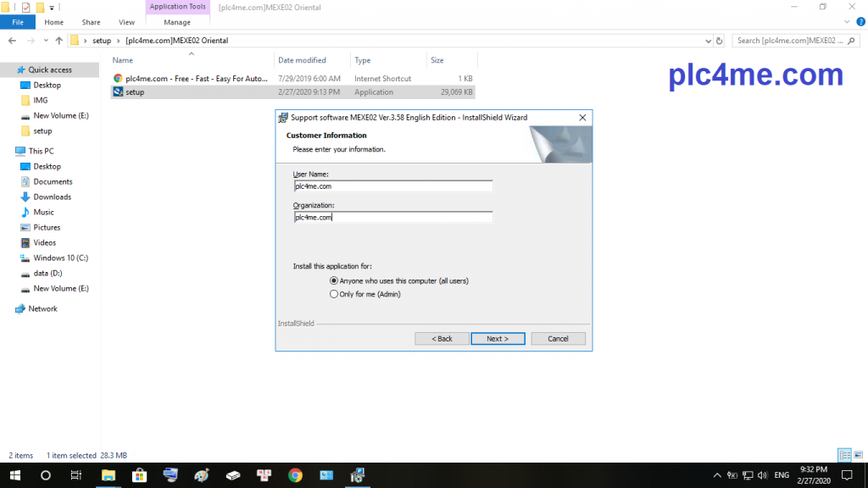This screenshot has width=868, height=488.
Task: Open Microsoft Store from the taskbar
Action: 139,475
